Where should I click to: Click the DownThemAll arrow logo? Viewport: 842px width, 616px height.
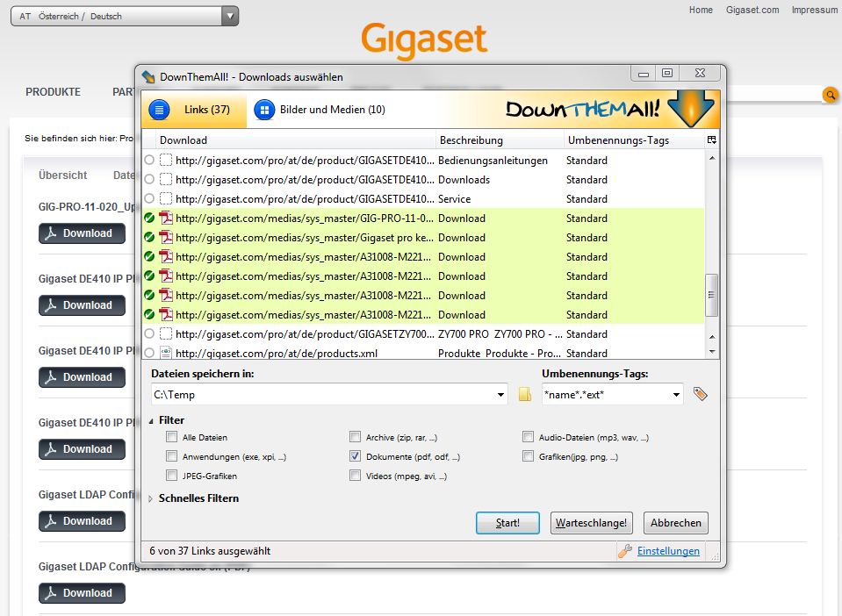[691, 109]
